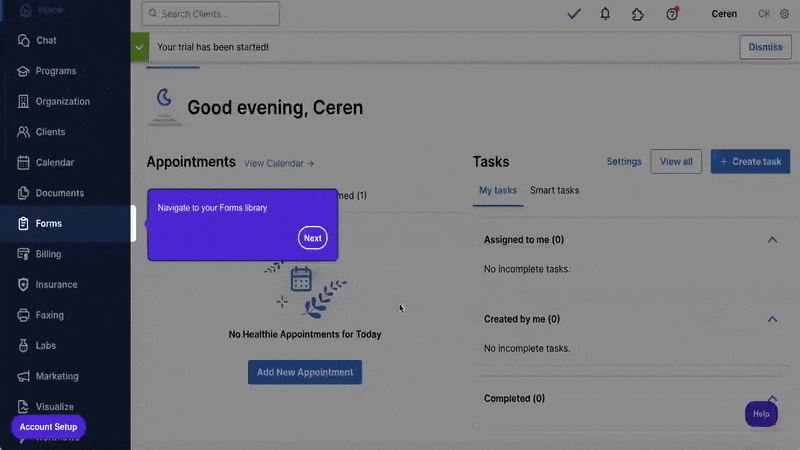Screen dimensions: 800x450
Task: Click Add New Appointment
Action: (x=305, y=372)
